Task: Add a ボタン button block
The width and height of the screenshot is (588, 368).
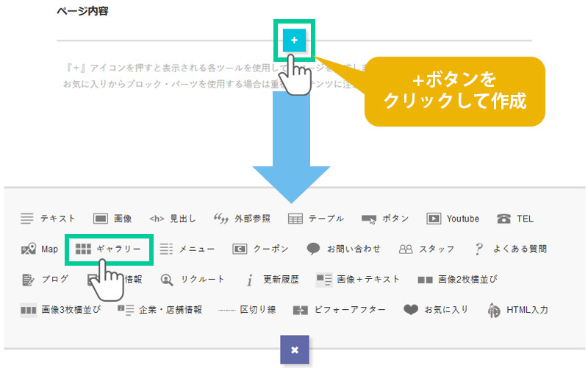Action: pyautogui.click(x=385, y=219)
